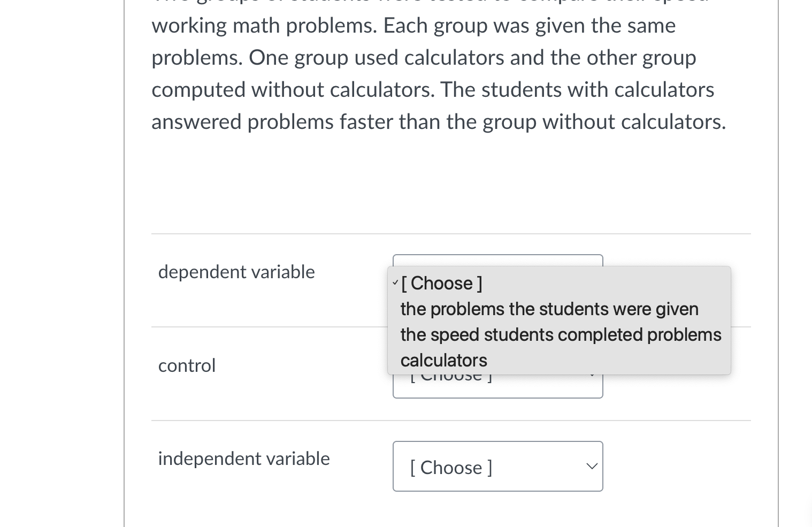The image size is (812, 527).
Task: Click the line starting "problems. One group used"
Action: point(424,58)
